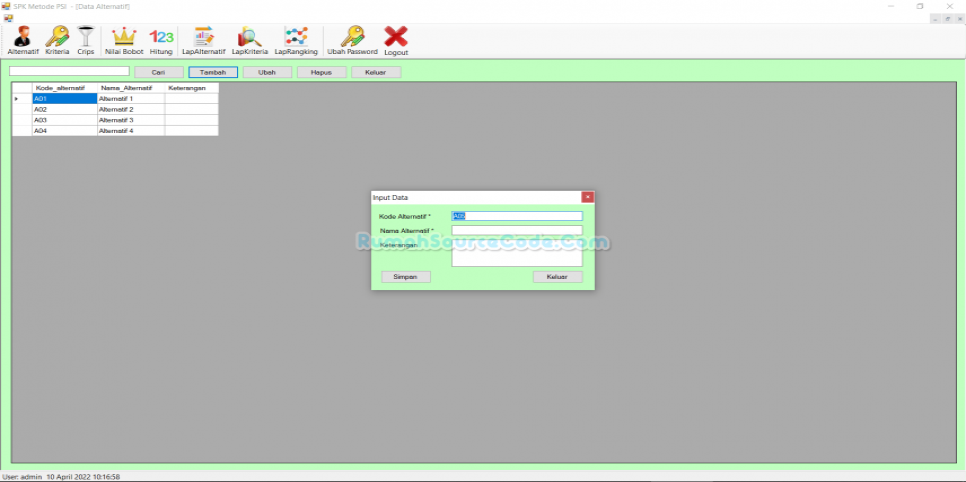Viewport: 966px width, 482px height.
Task: Close the Input Data dialog
Action: tap(587, 197)
